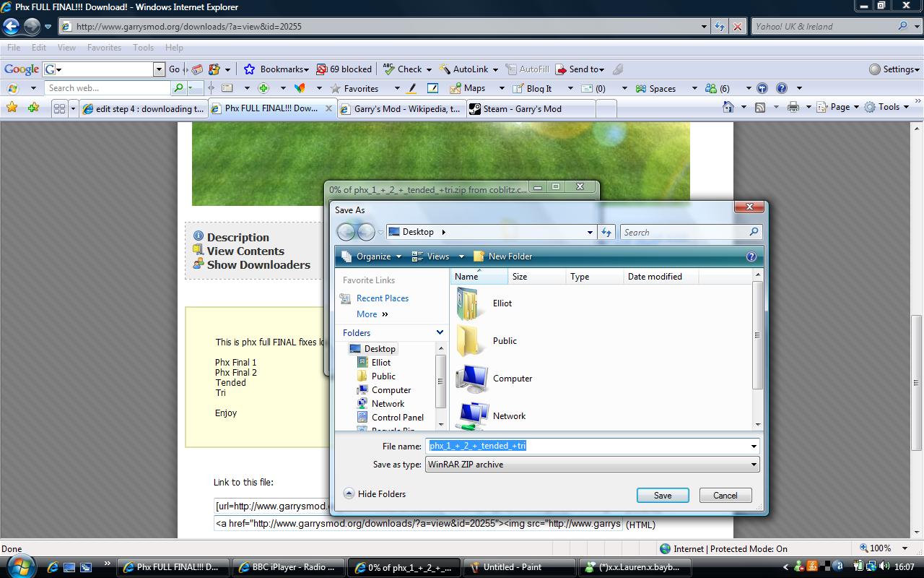Image resolution: width=924 pixels, height=578 pixels.
Task: Click the 69 blocked popup blocker
Action: 344,69
